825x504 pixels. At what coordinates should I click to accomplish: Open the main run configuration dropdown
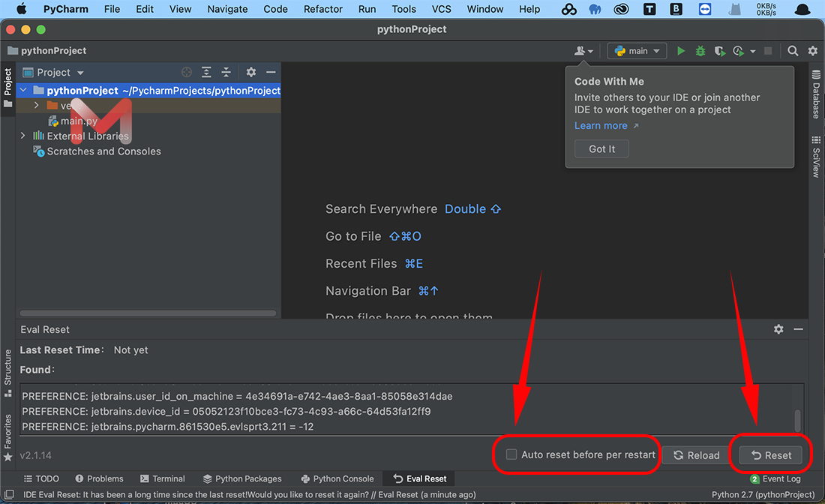pyautogui.click(x=637, y=51)
